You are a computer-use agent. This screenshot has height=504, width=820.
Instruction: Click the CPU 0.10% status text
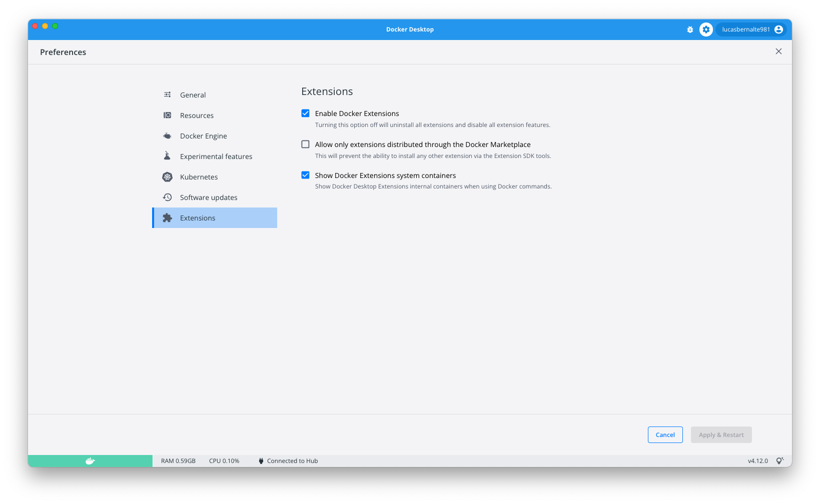point(224,461)
